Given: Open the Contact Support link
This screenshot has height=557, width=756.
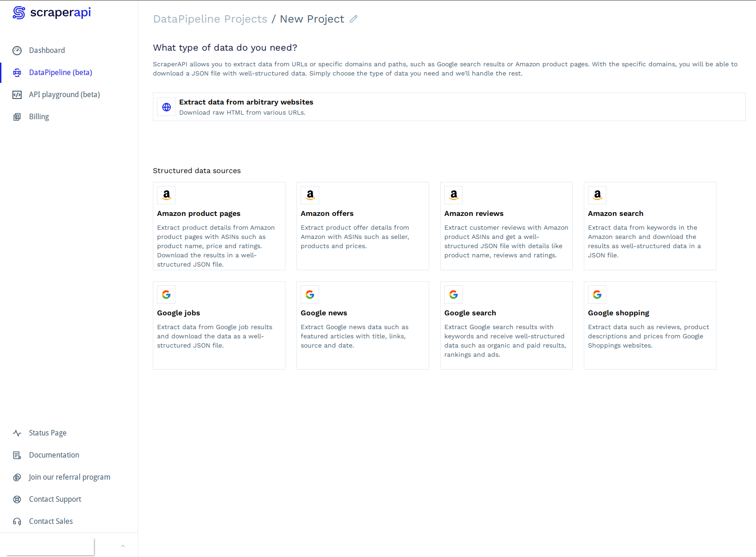Looking at the screenshot, I should pyautogui.click(x=55, y=499).
